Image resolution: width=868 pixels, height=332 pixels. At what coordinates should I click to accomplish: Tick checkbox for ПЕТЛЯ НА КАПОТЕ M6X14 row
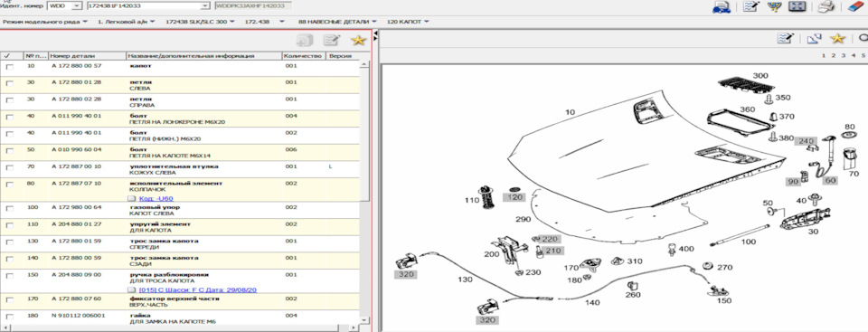tap(9, 151)
